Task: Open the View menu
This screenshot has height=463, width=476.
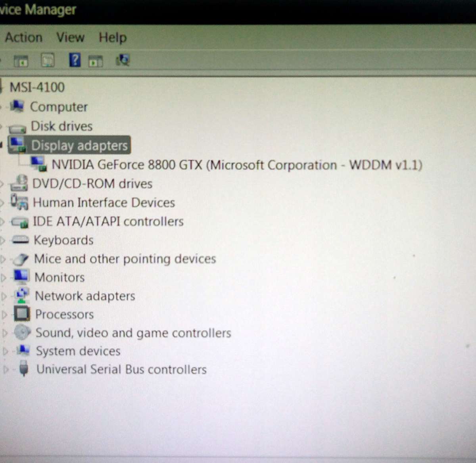Action: (x=70, y=37)
